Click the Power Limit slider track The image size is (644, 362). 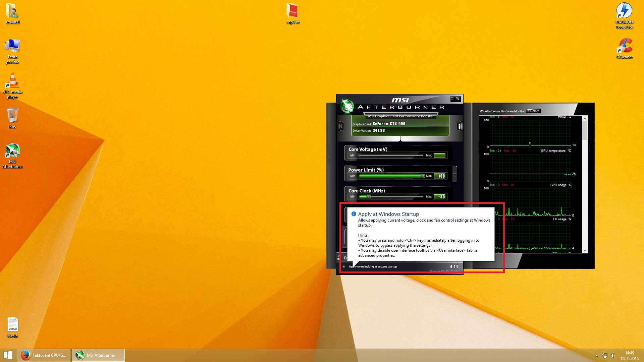[391, 176]
